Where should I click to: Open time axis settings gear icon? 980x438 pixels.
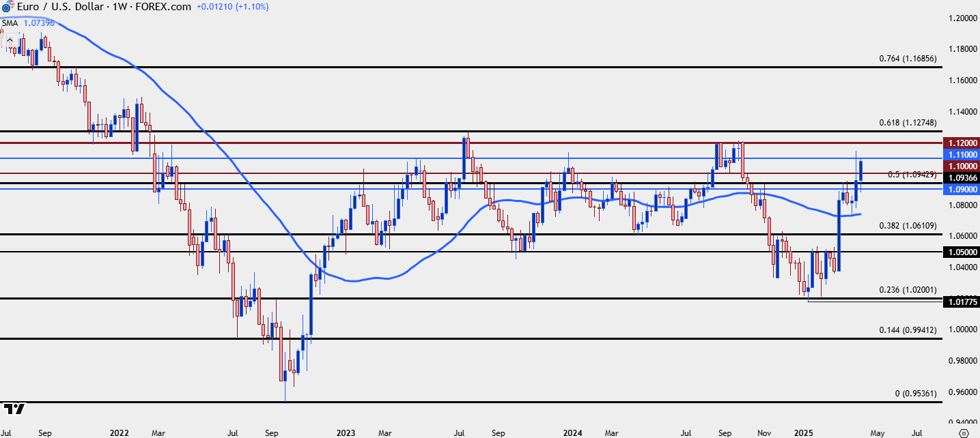[963, 433]
